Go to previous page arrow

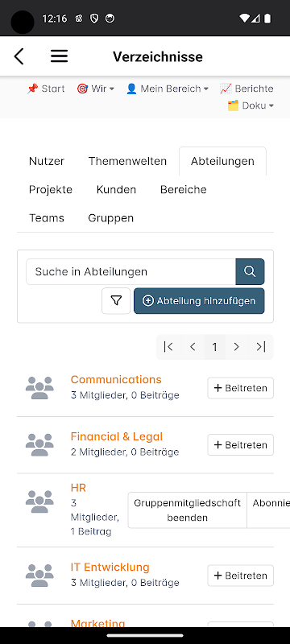[193, 347]
